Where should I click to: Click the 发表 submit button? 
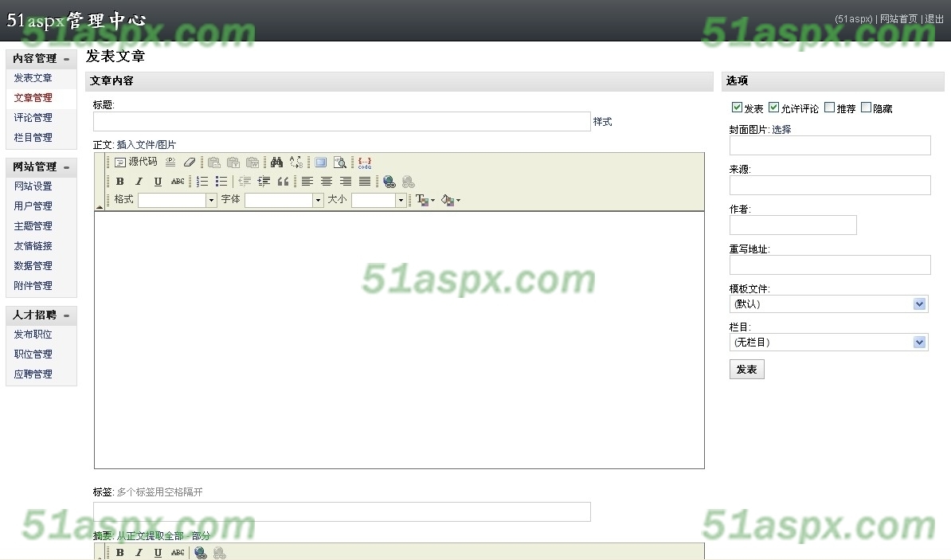click(746, 369)
